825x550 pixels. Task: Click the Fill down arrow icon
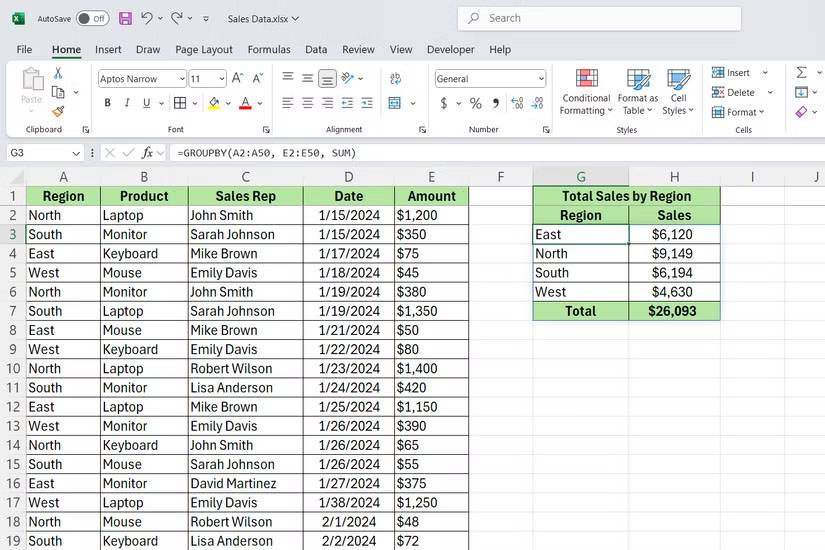[801, 92]
